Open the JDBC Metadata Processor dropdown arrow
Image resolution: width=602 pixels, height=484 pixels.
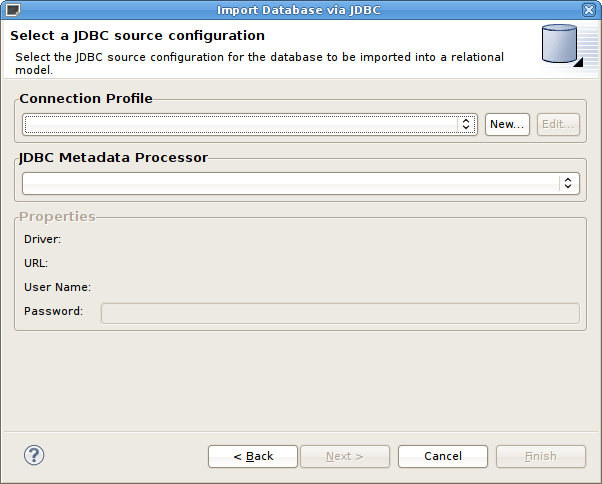(x=568, y=183)
